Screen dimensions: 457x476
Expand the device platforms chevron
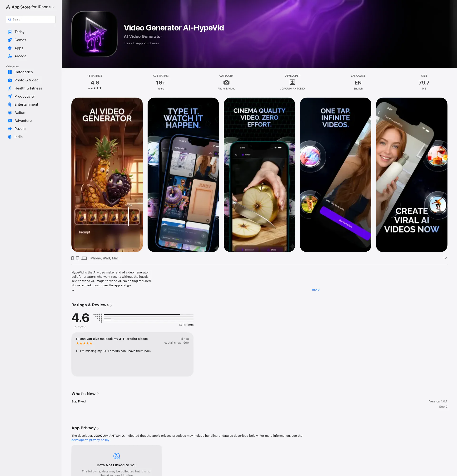[x=445, y=258]
